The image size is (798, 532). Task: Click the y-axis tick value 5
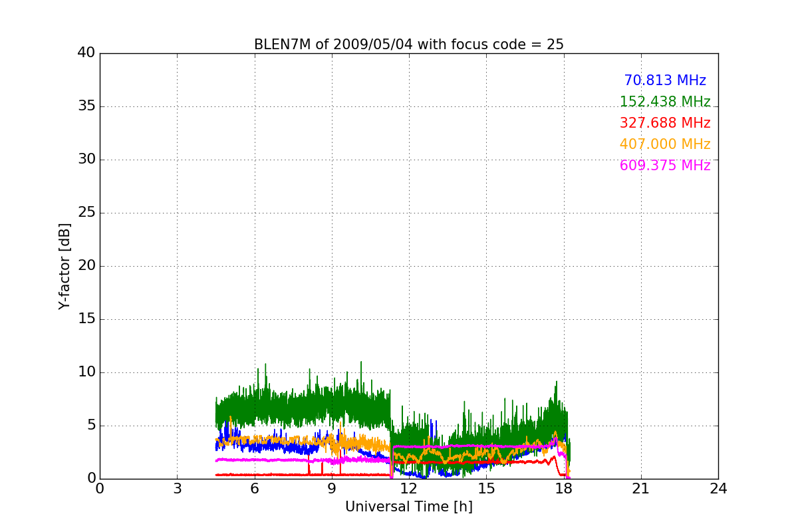[x=91, y=426]
